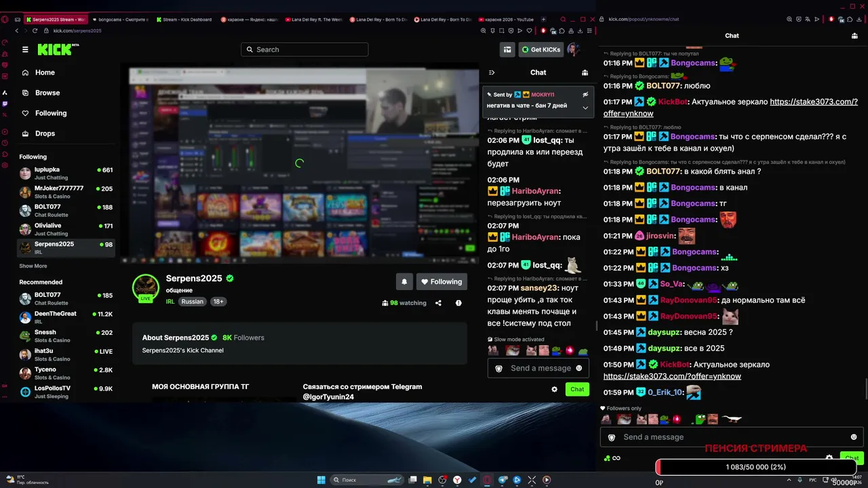Expand the pinned message chevron
The width and height of the screenshot is (868, 488).
[x=585, y=107]
